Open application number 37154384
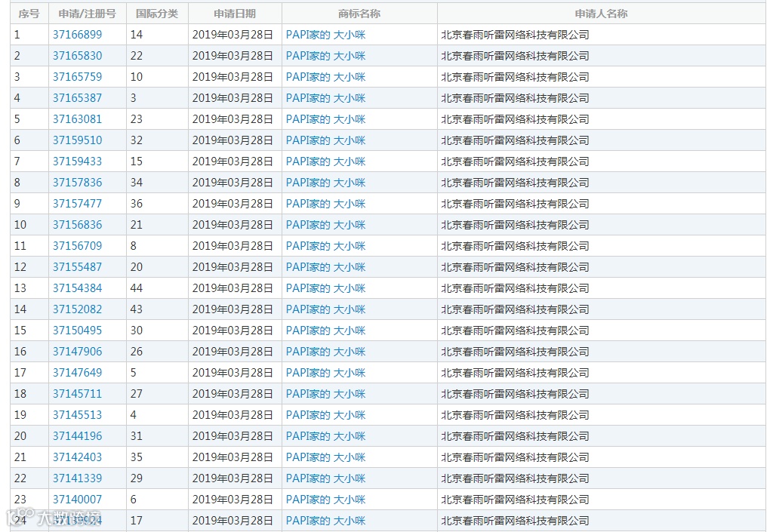This screenshot has height=532, width=770. pyautogui.click(x=78, y=288)
